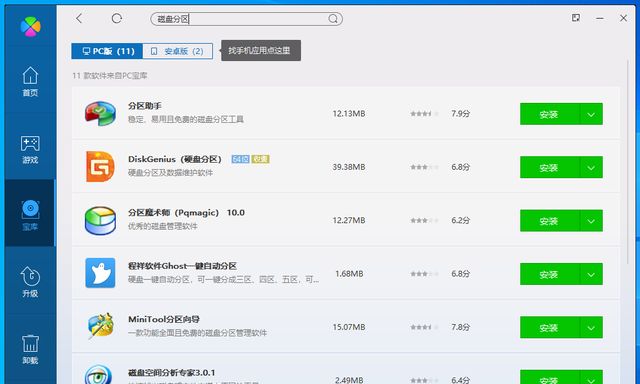The height and width of the screenshot is (384, 640).
Task: Close the software manager window
Action: point(623,18)
